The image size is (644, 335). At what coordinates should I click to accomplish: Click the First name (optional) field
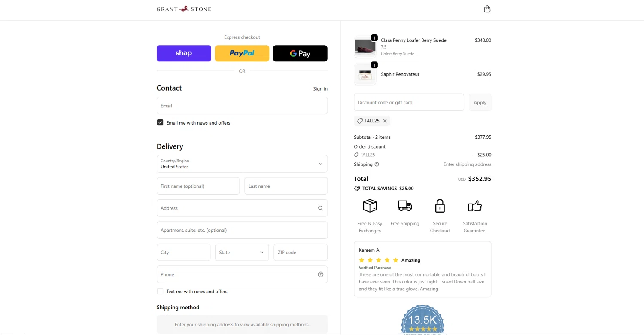198,186
